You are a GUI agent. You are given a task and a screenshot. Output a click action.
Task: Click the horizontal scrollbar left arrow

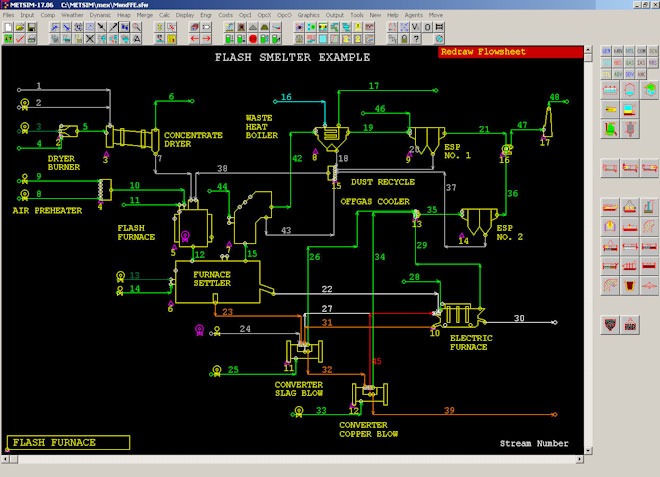click(x=5, y=459)
